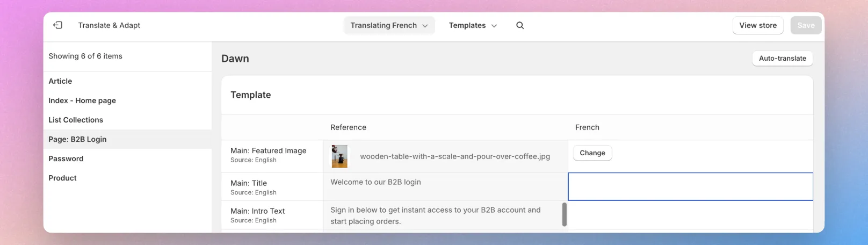The width and height of the screenshot is (868, 245).
Task: Click the disabled Save button
Action: click(x=806, y=25)
